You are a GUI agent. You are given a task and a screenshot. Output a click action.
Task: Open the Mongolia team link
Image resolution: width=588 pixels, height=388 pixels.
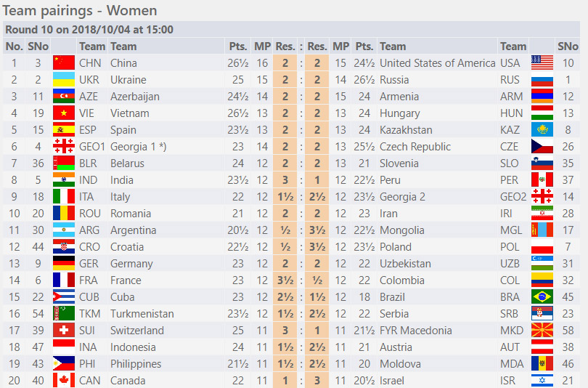(401, 230)
